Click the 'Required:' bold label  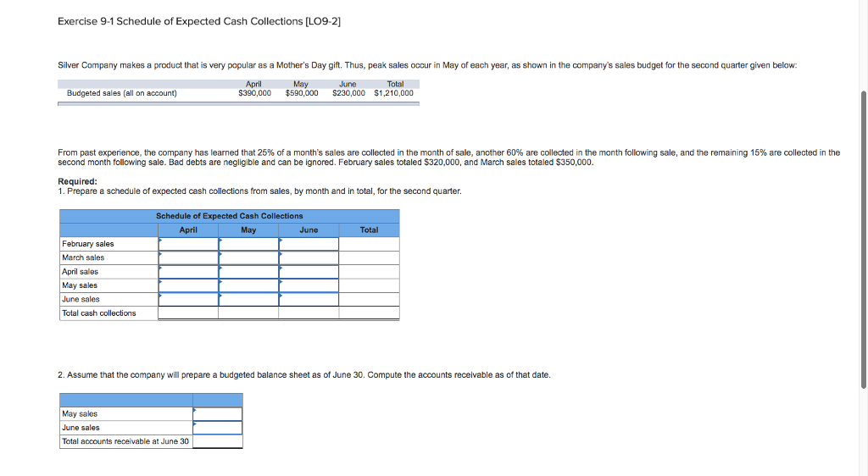[77, 181]
